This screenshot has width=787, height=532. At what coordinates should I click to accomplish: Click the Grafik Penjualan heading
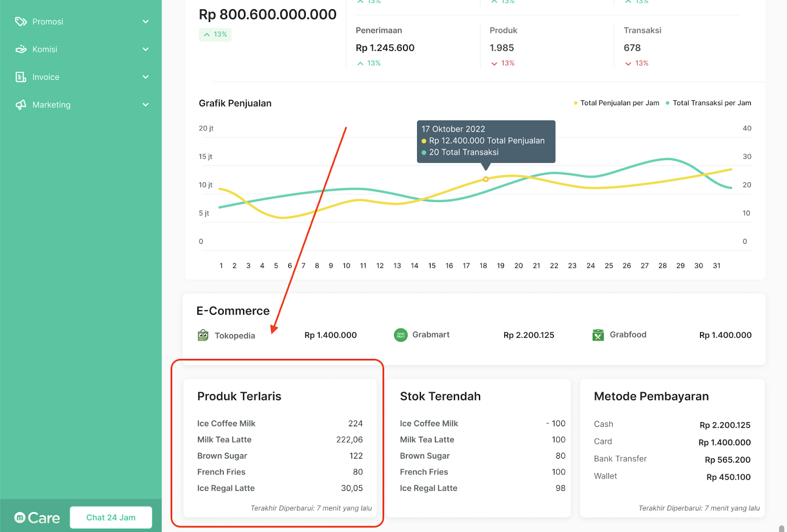(235, 103)
